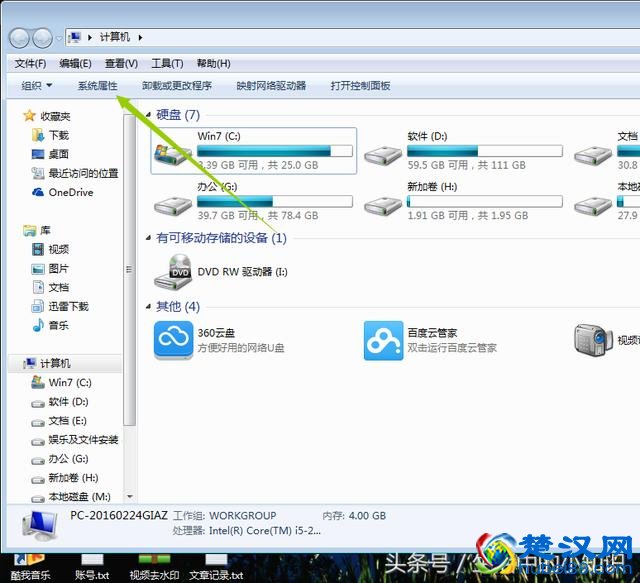Launch the 百度云管家 icon

[383, 339]
